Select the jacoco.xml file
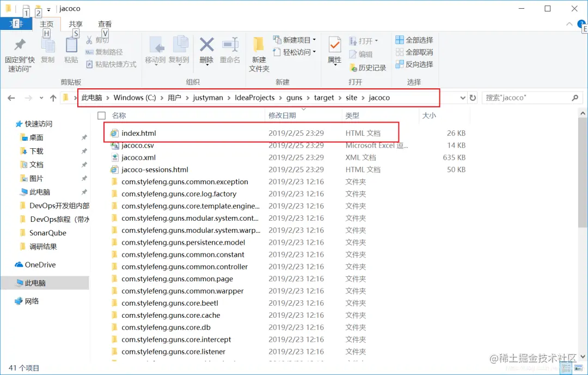The image size is (588, 375). coord(138,158)
